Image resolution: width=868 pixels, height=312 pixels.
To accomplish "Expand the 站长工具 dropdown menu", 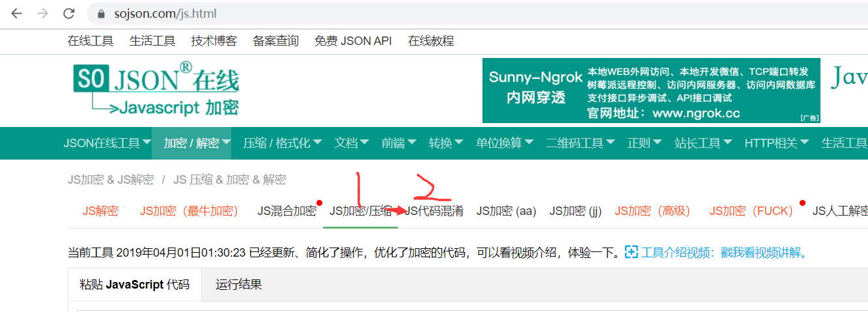I will click(x=703, y=143).
